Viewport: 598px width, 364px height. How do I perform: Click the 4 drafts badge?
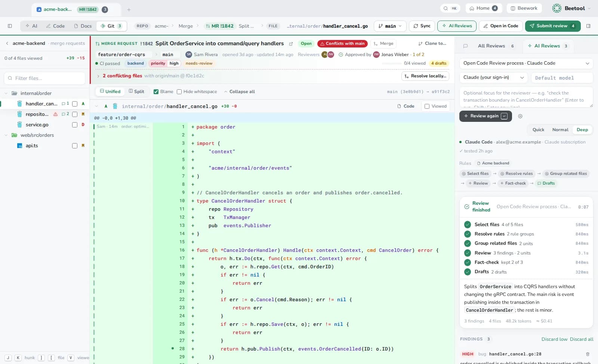439,63
